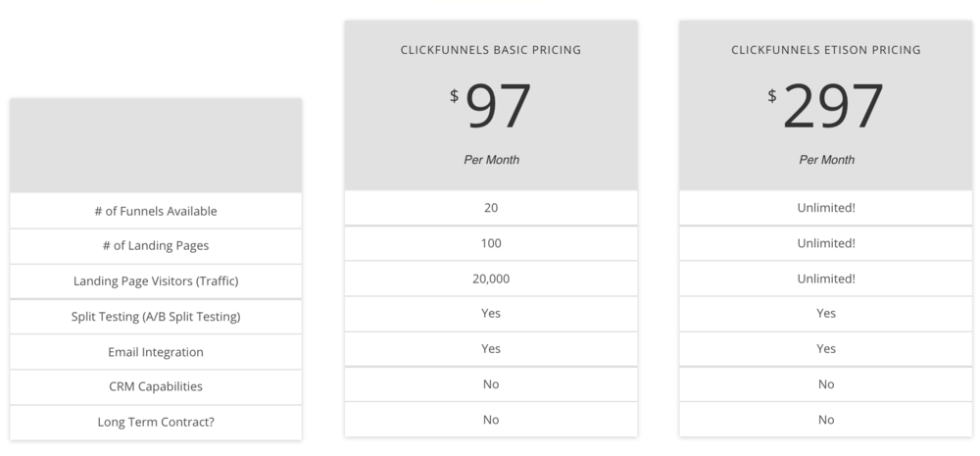Click the ClickFunnels Etison Pricing heading

(825, 50)
